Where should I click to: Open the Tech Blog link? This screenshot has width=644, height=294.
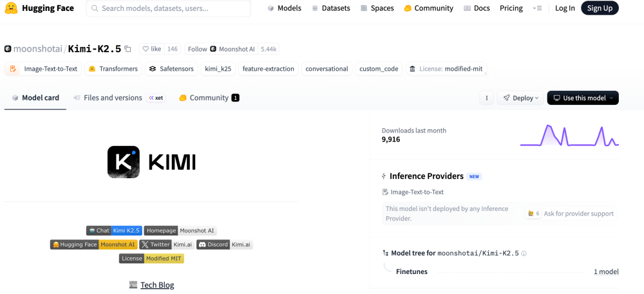point(157,285)
